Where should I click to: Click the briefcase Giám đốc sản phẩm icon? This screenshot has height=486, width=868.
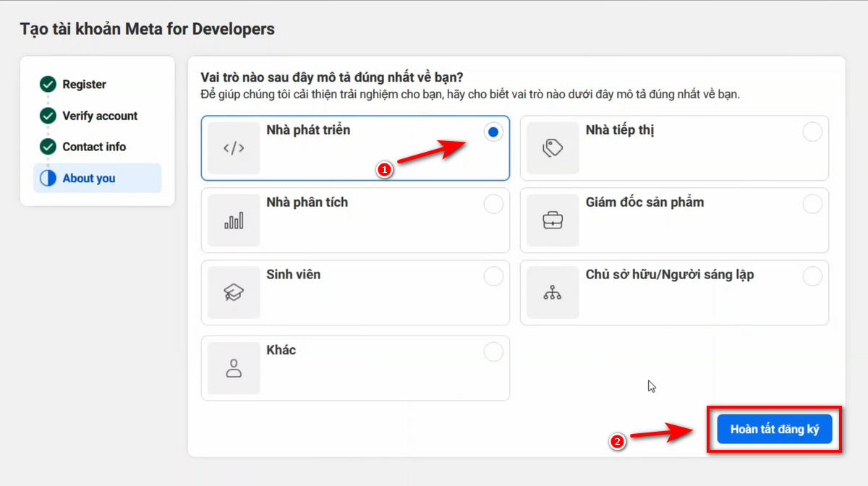(x=553, y=221)
